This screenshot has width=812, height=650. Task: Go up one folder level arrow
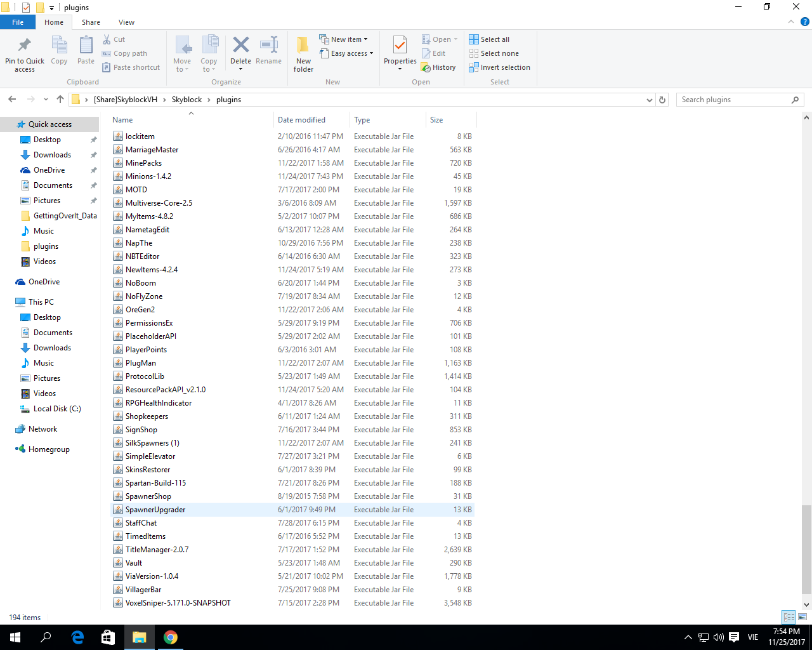click(x=60, y=99)
